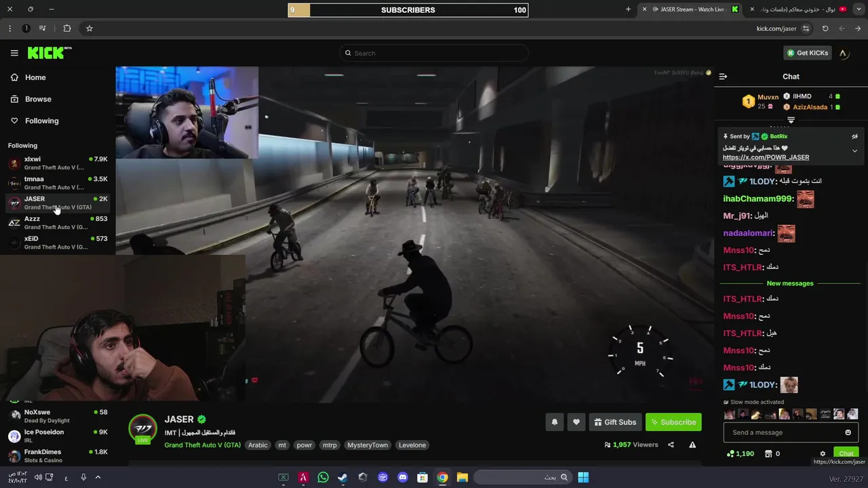Open tmnaa channel in Following list
This screenshot has height=488, width=868.
point(58,183)
